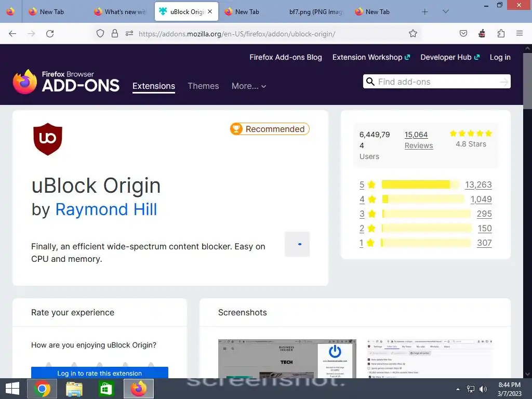Image resolution: width=532 pixels, height=399 pixels.
Task: Open site permissions icon in address bar
Action: pos(129,34)
